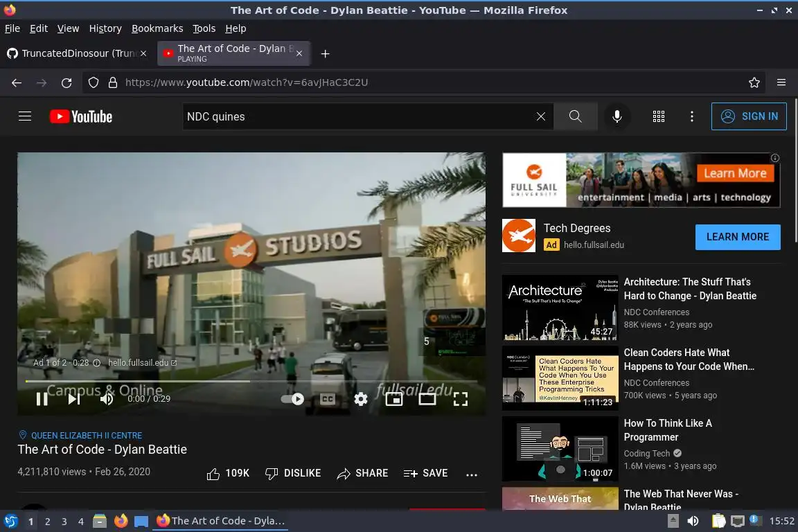Screen dimensions: 798x532
Task: Clear the search box with the X icon
Action: (x=541, y=116)
